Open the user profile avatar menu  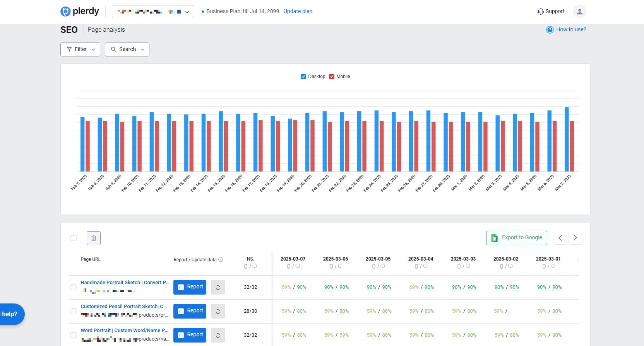[579, 12]
